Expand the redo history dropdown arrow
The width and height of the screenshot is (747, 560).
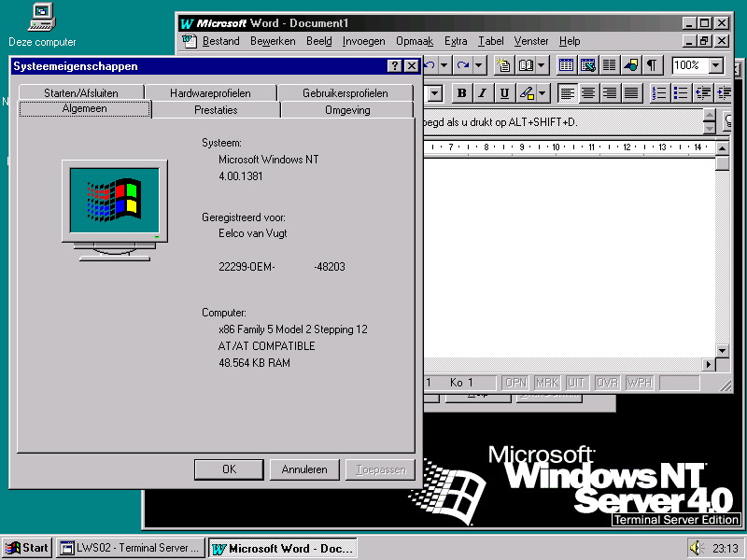tap(478, 65)
